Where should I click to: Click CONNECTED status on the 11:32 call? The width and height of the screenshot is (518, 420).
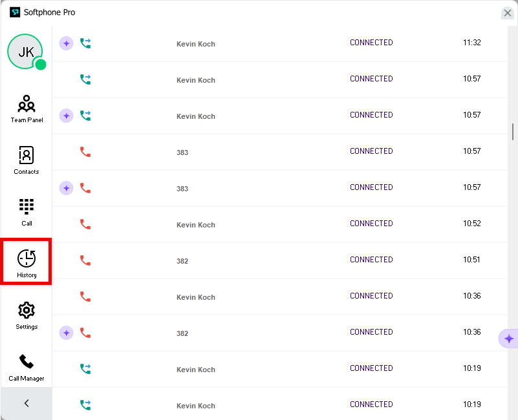371,43
